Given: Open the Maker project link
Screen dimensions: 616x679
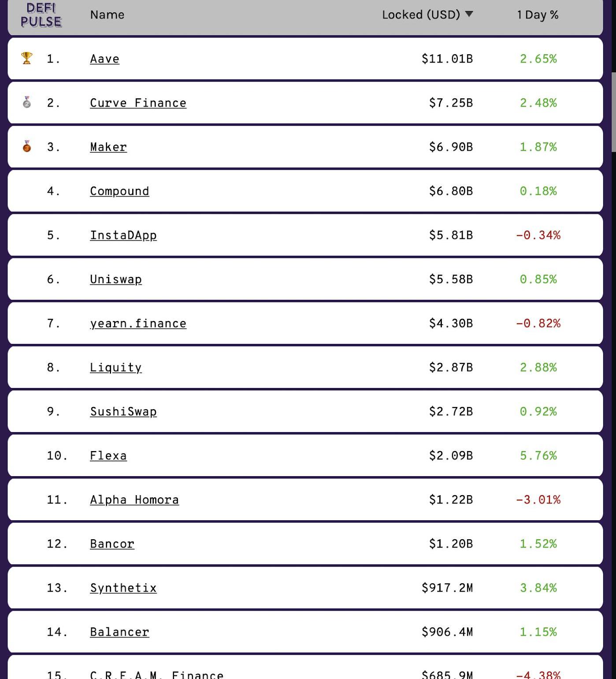Looking at the screenshot, I should pyautogui.click(x=108, y=147).
